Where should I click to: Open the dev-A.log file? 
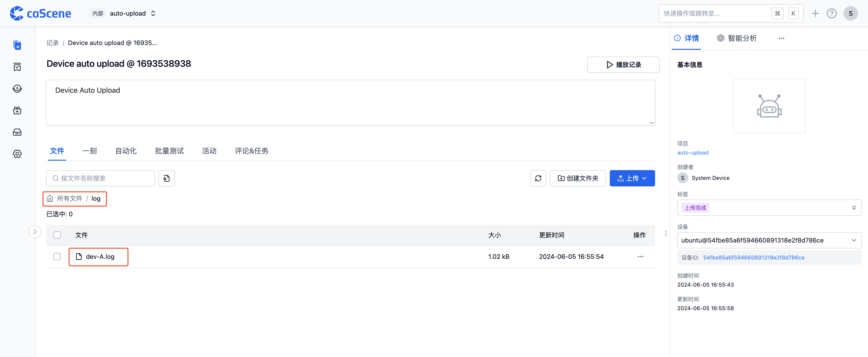point(100,256)
